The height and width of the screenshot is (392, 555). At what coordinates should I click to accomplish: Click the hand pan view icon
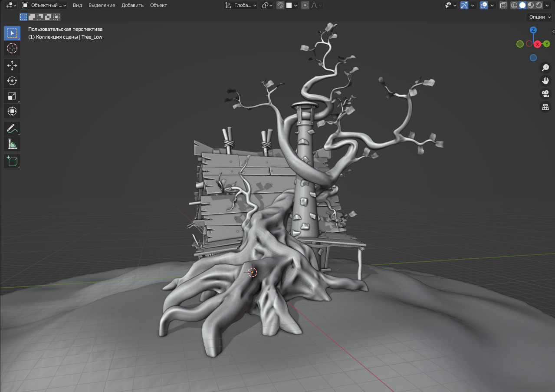tap(545, 80)
